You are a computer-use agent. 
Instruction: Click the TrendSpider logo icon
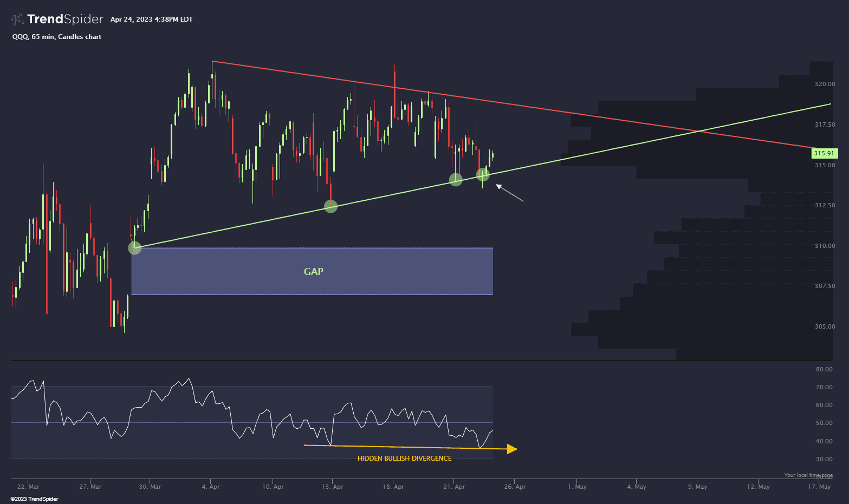pyautogui.click(x=17, y=18)
